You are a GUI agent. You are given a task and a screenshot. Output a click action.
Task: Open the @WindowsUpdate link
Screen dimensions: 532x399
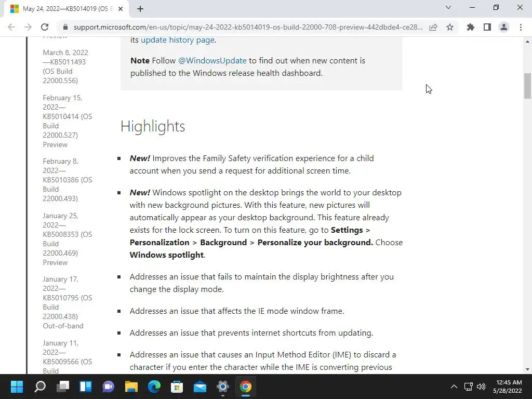click(x=212, y=61)
